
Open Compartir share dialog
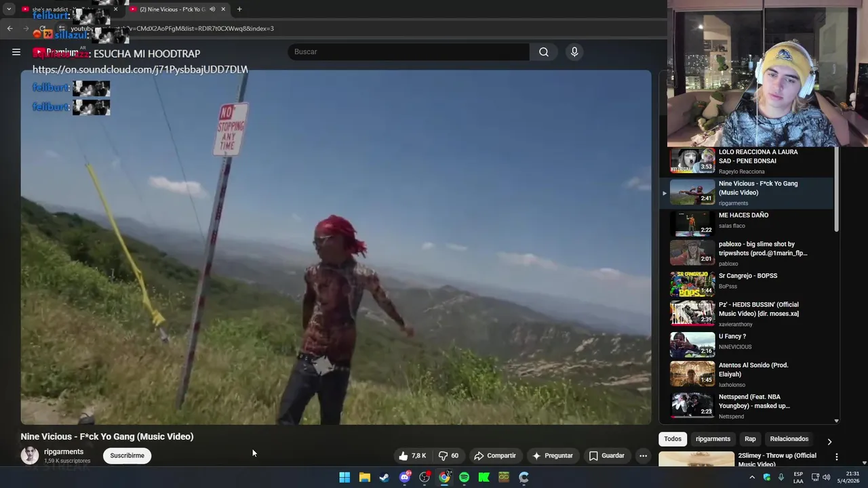[495, 455]
